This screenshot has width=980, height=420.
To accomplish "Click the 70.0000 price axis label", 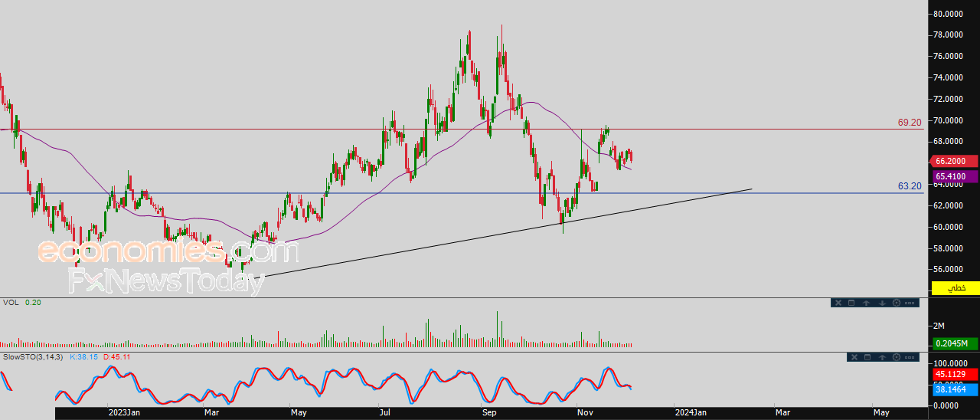I will pyautogui.click(x=947, y=121).
